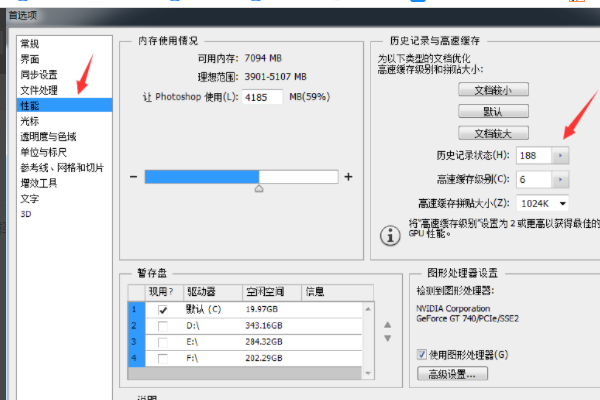Click the 文档较小 button
The image size is (600, 400).
coord(493,90)
